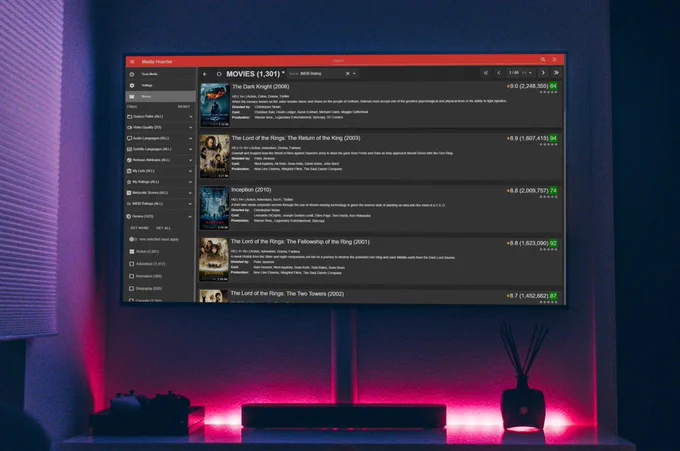Screen dimensions: 680x451
Task: Click the RESET filters link
Action: [x=183, y=107]
